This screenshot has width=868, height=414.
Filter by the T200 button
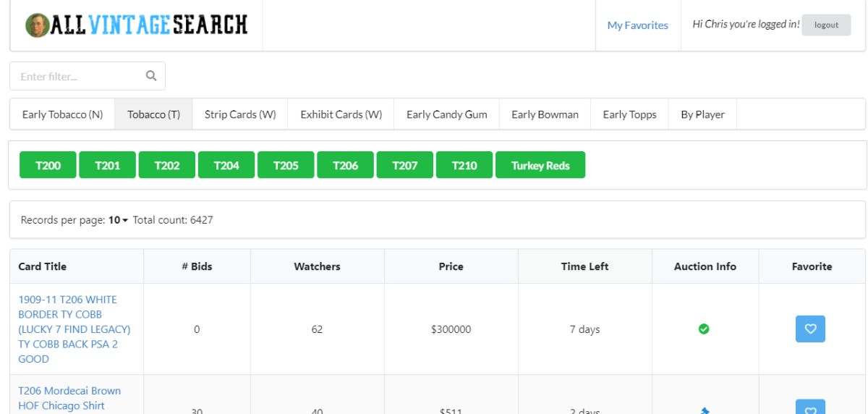[48, 165]
